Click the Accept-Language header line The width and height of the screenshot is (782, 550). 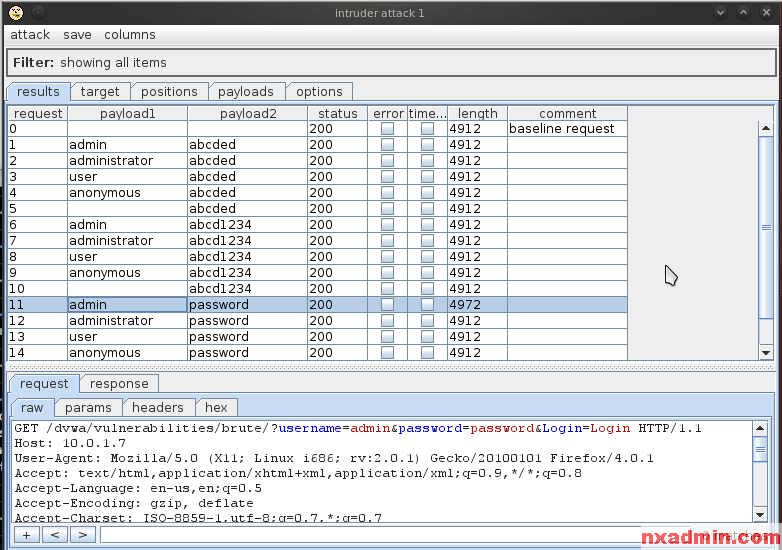pos(138,488)
